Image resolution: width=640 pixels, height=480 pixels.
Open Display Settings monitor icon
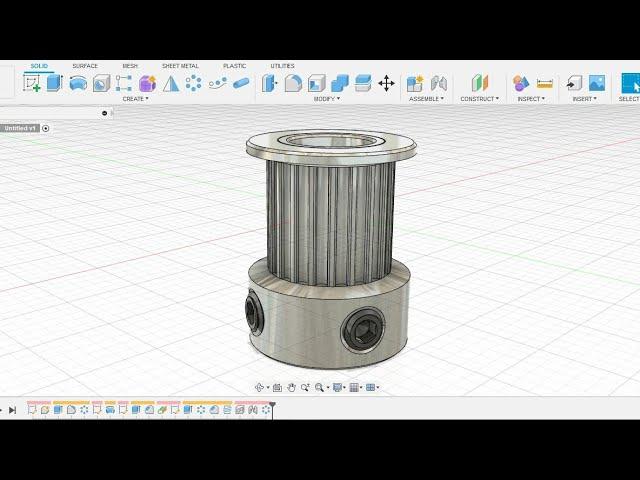(337, 387)
